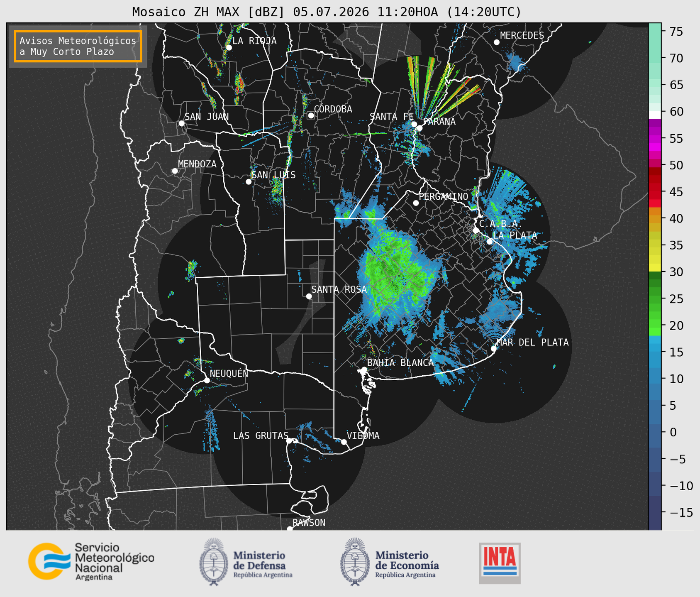Select the Mar del Plata city marker

coord(494,349)
